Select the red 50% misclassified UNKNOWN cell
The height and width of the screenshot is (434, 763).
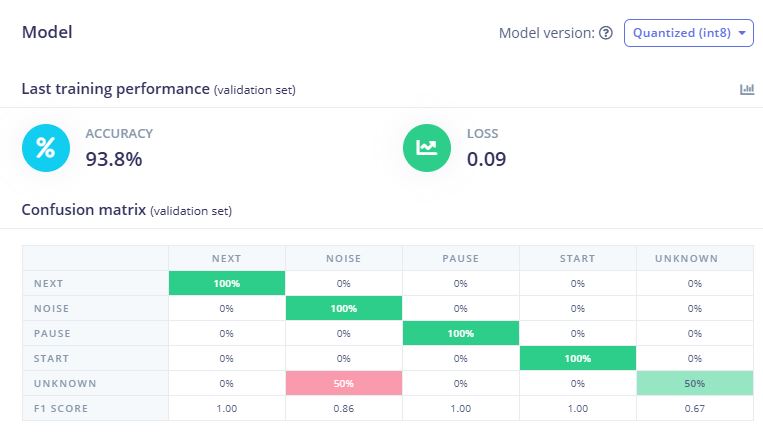(344, 383)
